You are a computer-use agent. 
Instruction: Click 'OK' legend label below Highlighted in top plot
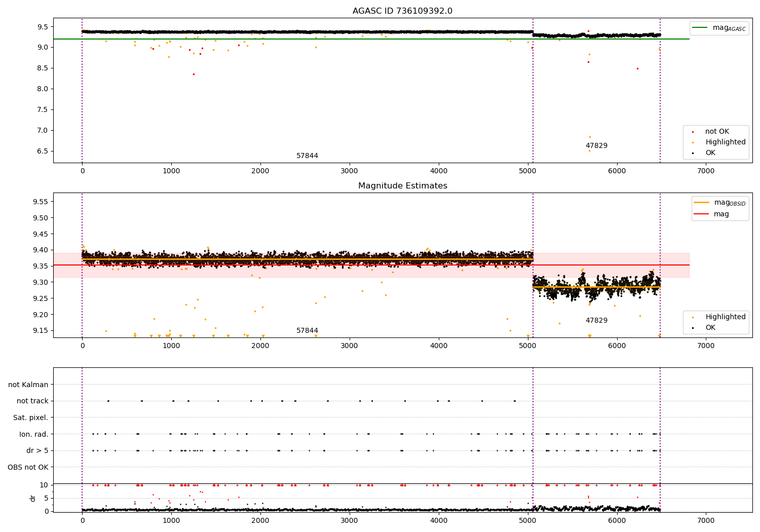(x=710, y=153)
